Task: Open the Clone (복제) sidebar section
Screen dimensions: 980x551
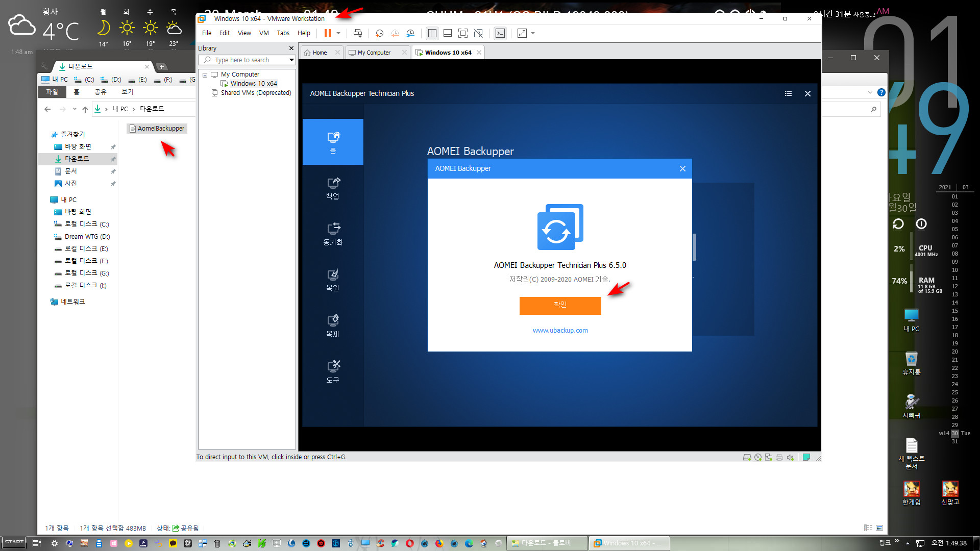Action: point(333,326)
